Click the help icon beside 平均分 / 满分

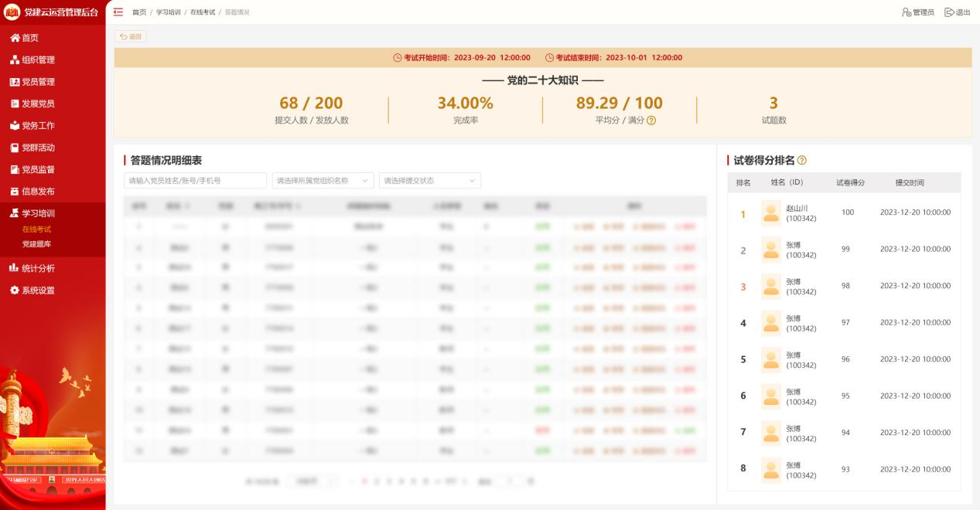[x=651, y=121]
